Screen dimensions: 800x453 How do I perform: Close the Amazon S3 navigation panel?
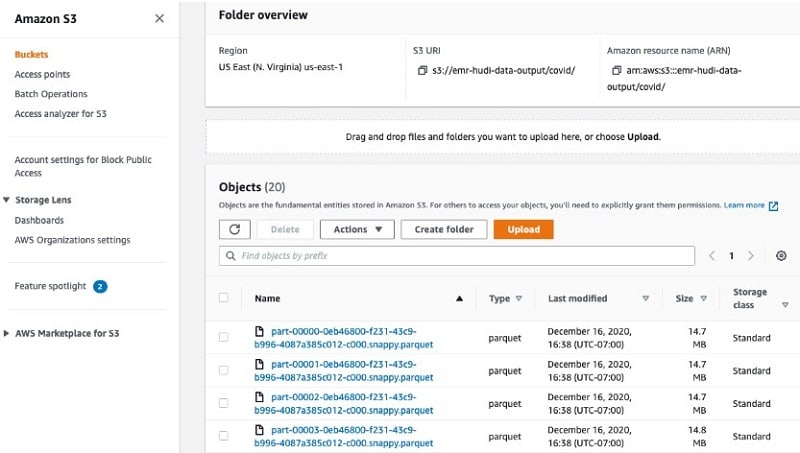(159, 18)
